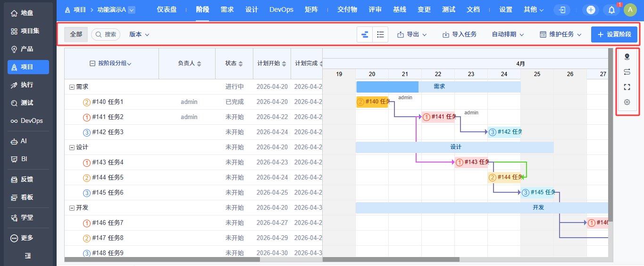Collapse the 开发 stage group
Image resolution: width=644 pixels, height=266 pixels.
(x=72, y=208)
